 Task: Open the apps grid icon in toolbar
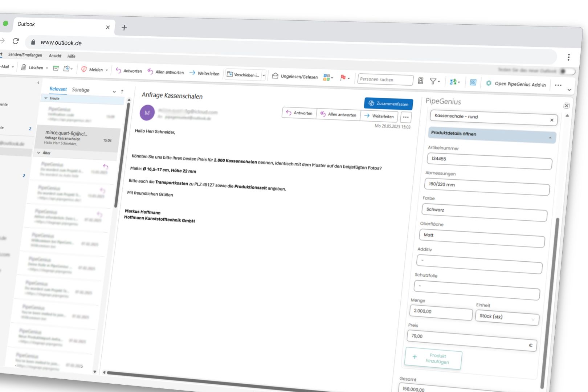[473, 82]
